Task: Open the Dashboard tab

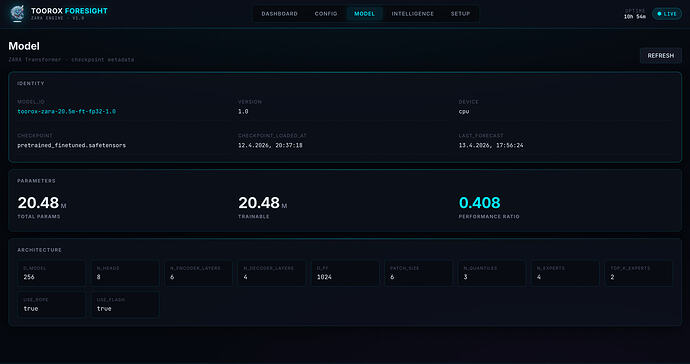Action: pyautogui.click(x=279, y=14)
